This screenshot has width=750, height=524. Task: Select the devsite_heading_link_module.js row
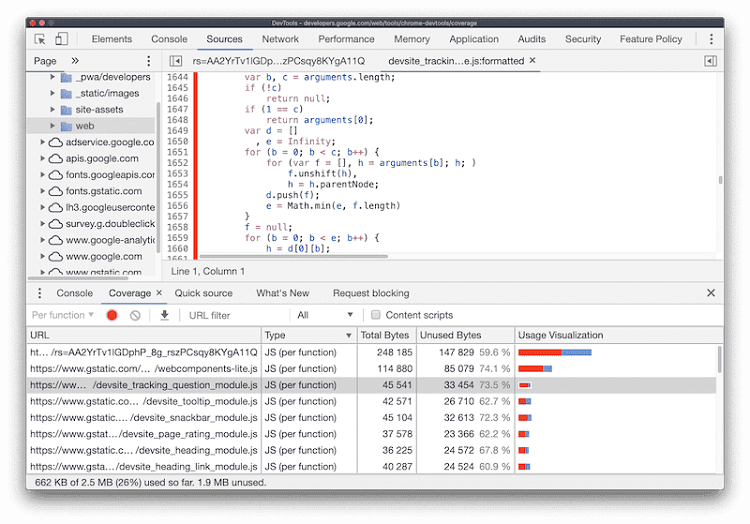pos(371,467)
